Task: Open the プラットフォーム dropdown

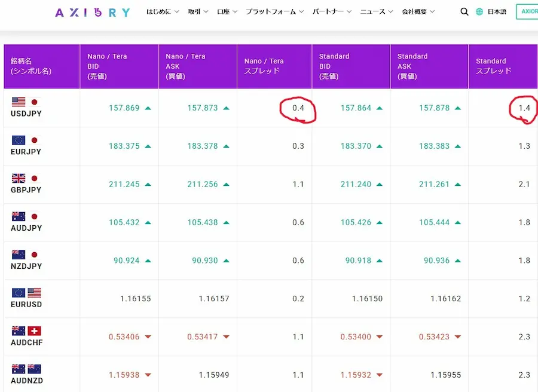Action: point(274,12)
